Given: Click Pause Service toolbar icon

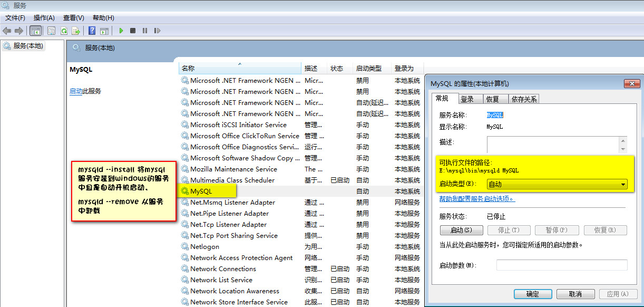Looking at the screenshot, I should coord(145,31).
